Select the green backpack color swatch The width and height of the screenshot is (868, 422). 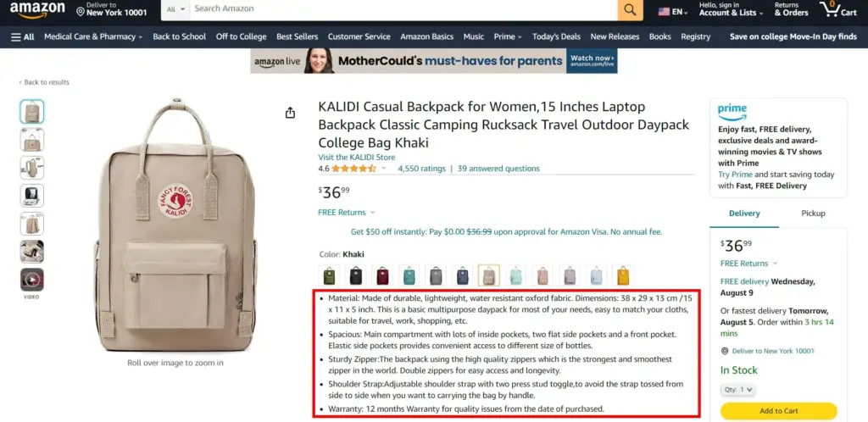point(329,275)
